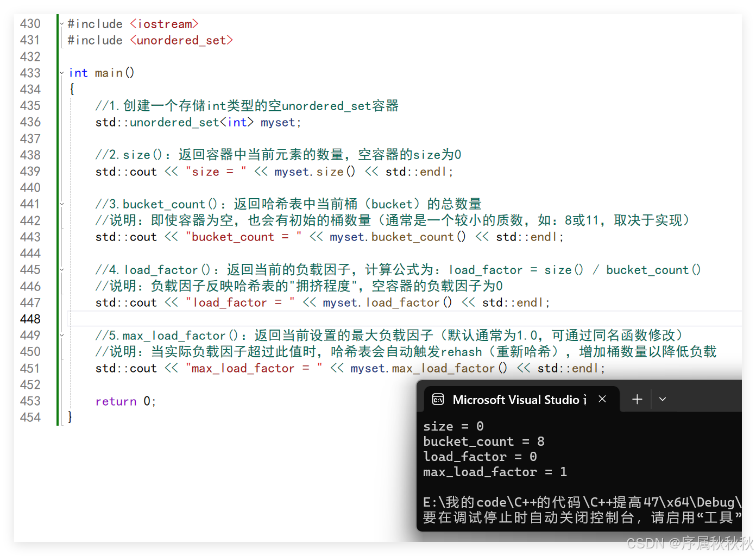This screenshot has height=556, width=756.
Task: Click the 'return' keyword on line 453
Action: coord(116,402)
